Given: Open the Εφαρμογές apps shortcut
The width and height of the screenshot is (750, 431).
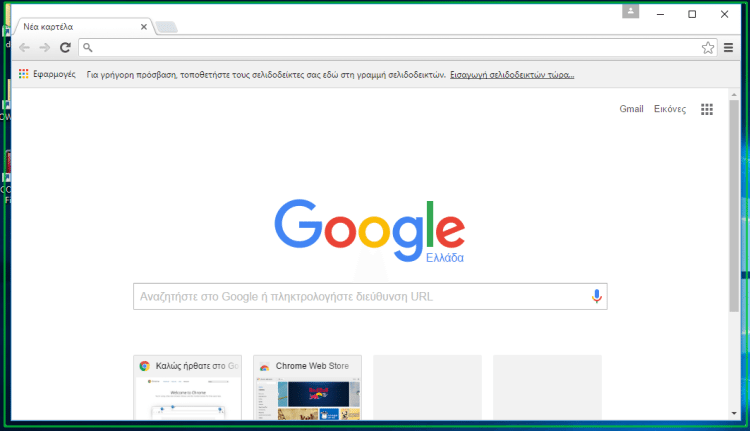Looking at the screenshot, I should click(47, 74).
